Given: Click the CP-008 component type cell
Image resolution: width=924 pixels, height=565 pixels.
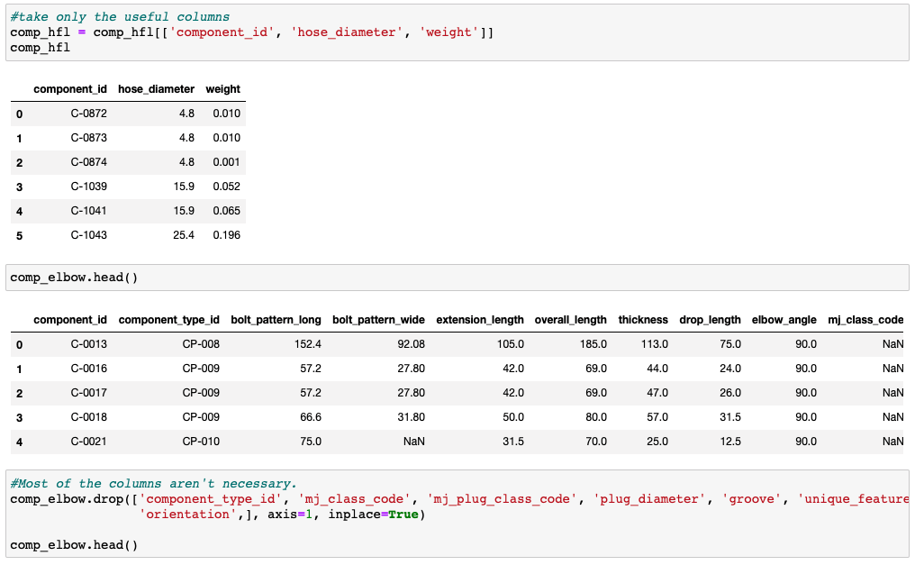Looking at the screenshot, I should tap(201, 344).
